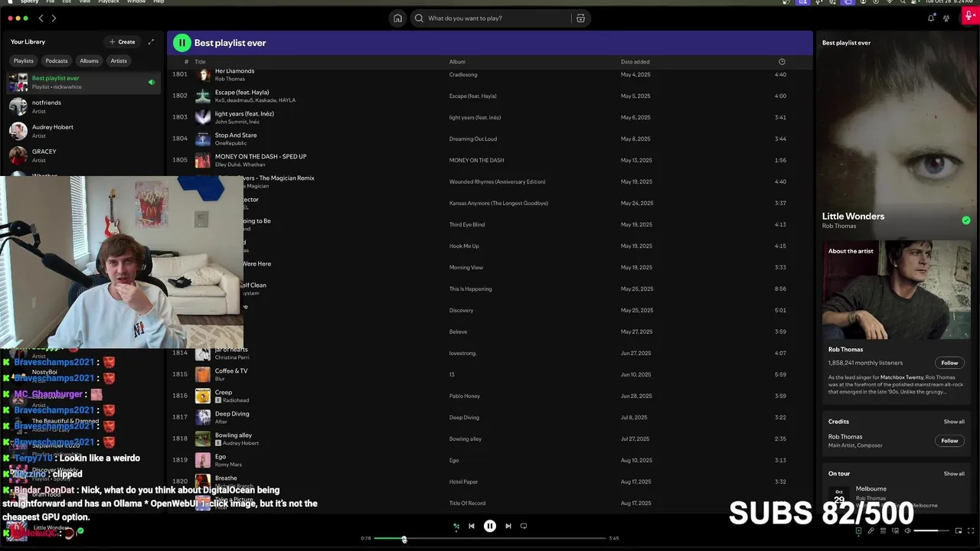Viewport: 980px width, 551px height.
Task: Open the Deep Diving album art thumbnail
Action: [x=203, y=417]
